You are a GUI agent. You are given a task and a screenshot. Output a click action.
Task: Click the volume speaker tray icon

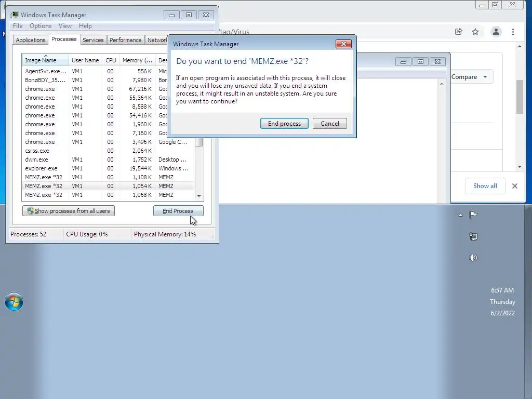(x=473, y=258)
